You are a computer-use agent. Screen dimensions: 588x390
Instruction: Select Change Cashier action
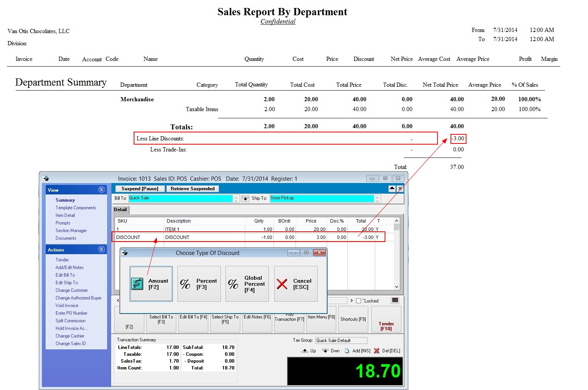tap(70, 336)
